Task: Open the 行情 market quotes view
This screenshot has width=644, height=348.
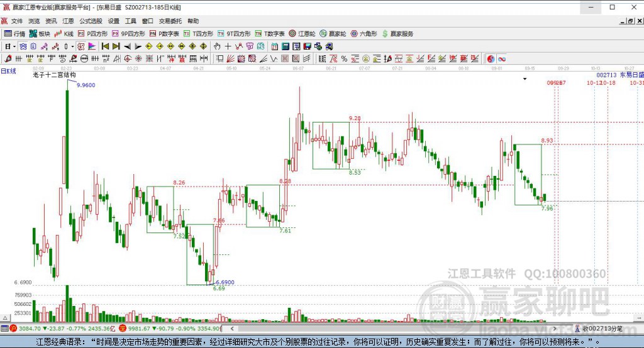Action: 15,34
